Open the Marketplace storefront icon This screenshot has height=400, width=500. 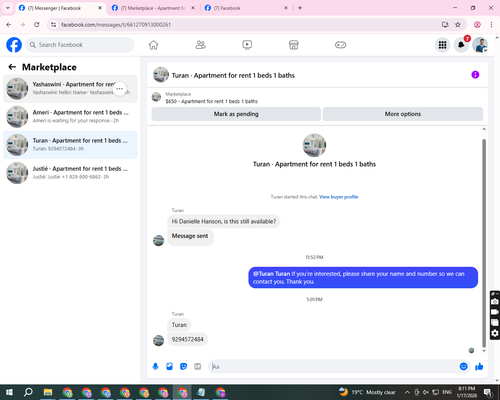(294, 45)
